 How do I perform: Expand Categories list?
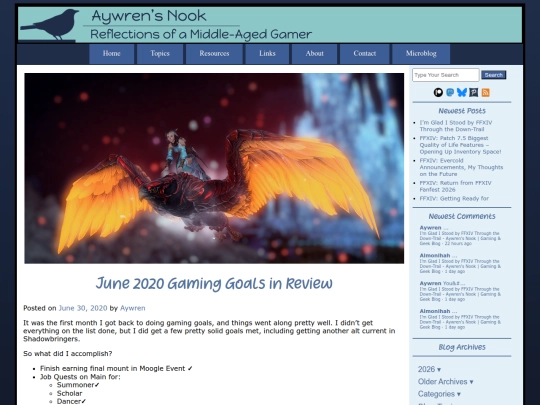click(439, 394)
